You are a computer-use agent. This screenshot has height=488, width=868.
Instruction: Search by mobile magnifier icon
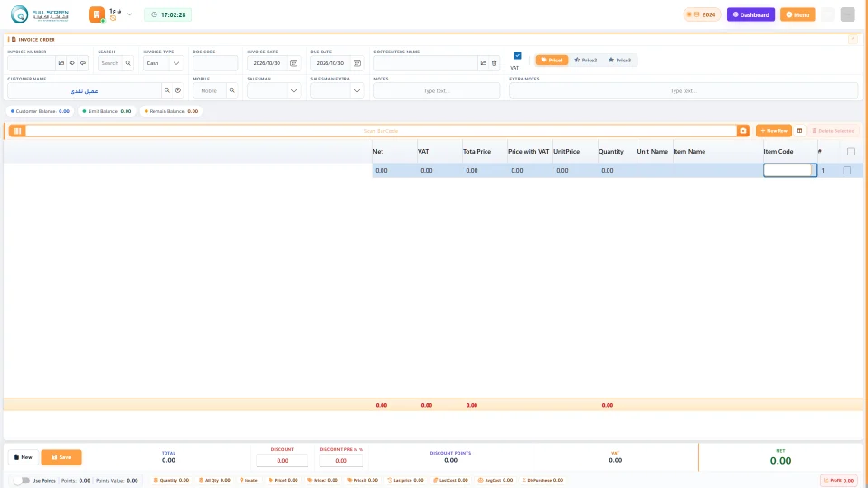click(232, 90)
